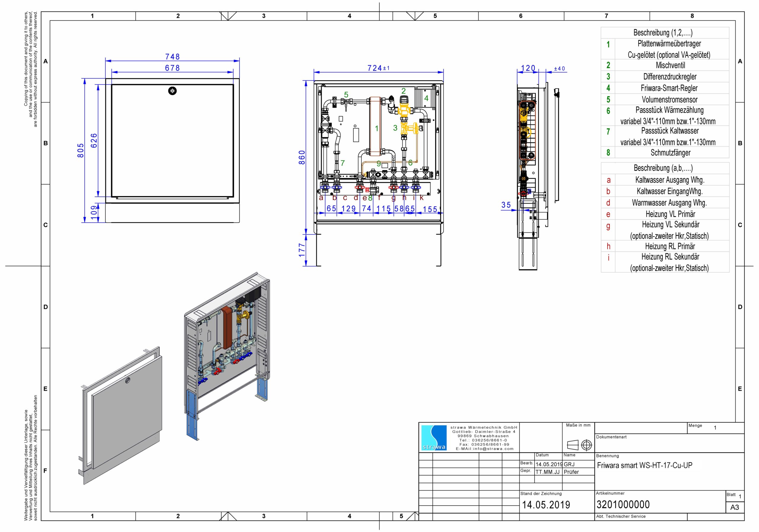Image resolution: width=759 pixels, height=532 pixels.
Task: Click the 860 cabinet height dimension
Action: coord(302,157)
